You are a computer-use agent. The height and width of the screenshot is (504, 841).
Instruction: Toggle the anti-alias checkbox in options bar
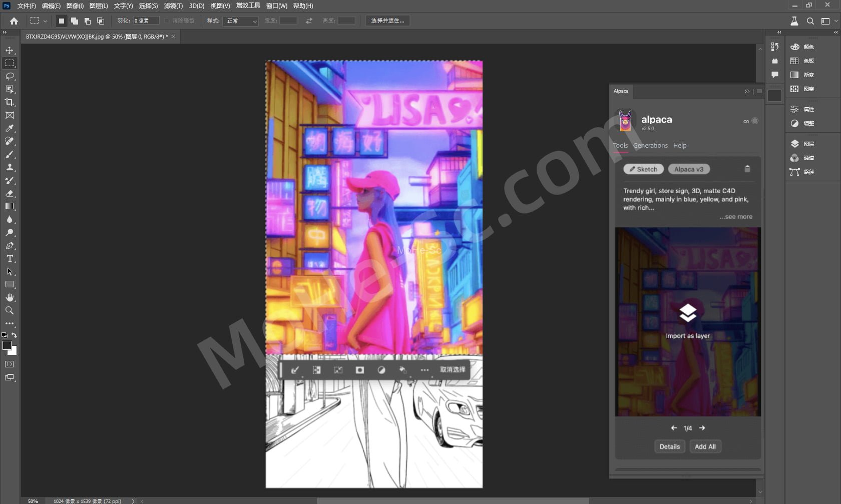click(x=168, y=21)
